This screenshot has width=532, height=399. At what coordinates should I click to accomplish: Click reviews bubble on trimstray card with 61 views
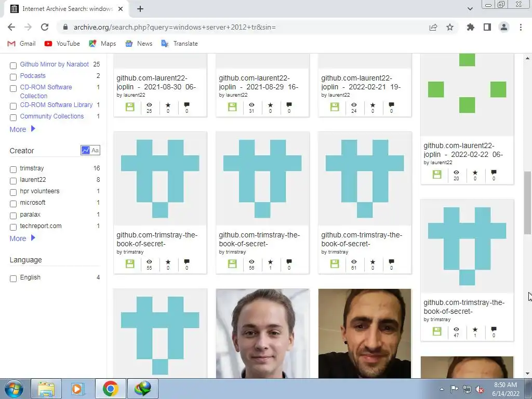tap(391, 262)
